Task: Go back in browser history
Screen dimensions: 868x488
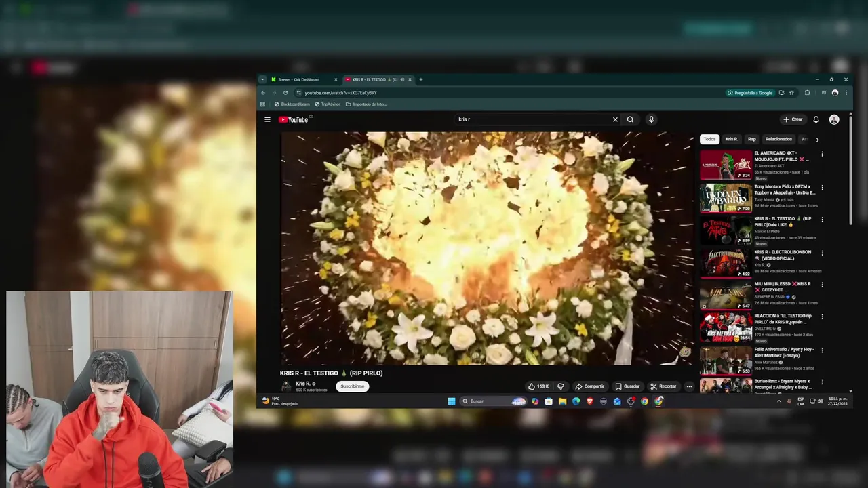Action: pyautogui.click(x=263, y=93)
